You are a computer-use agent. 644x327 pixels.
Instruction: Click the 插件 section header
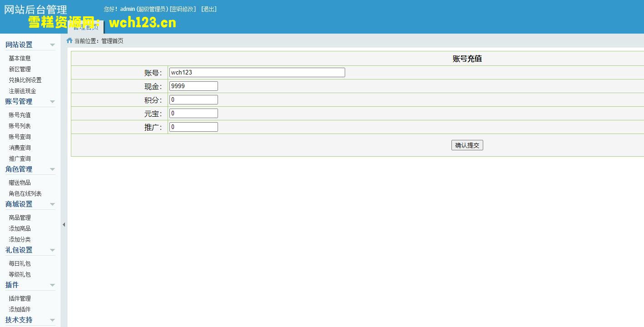[x=12, y=285]
